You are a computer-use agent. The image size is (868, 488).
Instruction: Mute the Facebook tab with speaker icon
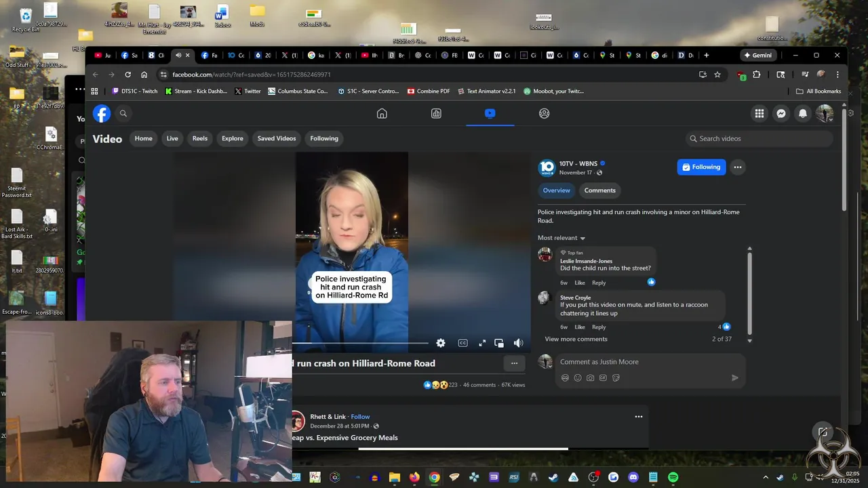[x=178, y=55]
